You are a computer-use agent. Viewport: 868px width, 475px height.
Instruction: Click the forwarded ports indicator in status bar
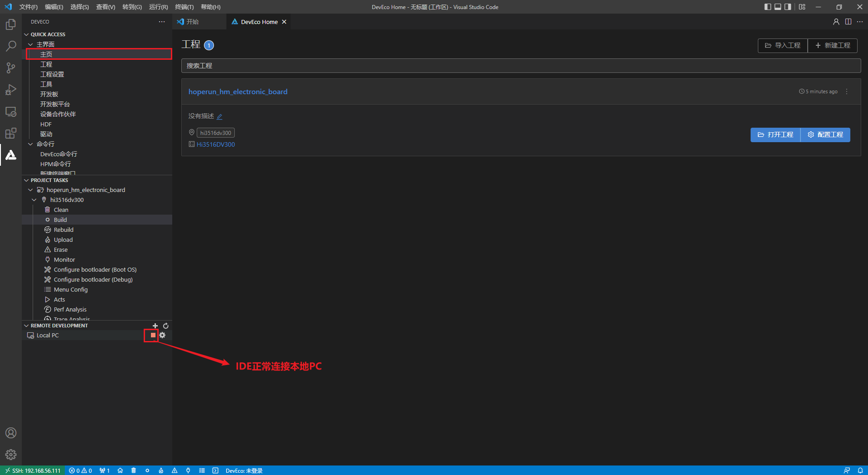pos(105,470)
